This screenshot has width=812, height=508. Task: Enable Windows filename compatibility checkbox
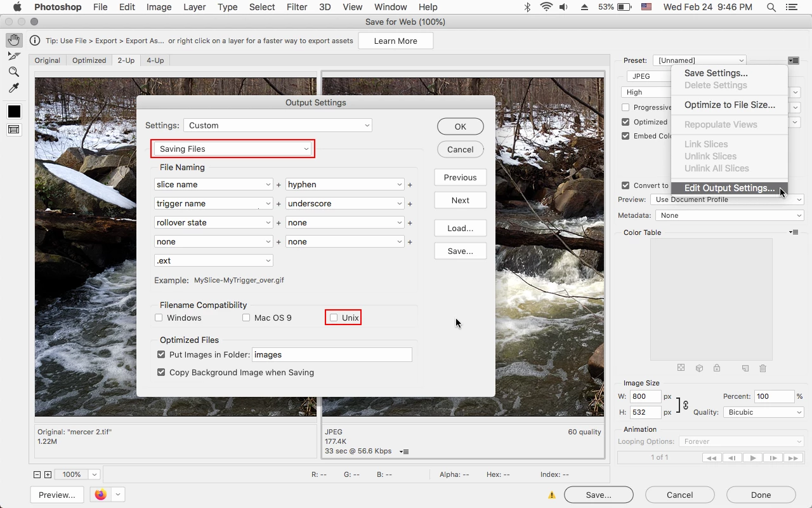click(159, 317)
